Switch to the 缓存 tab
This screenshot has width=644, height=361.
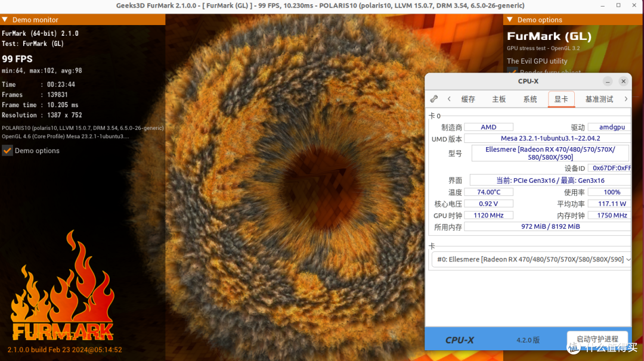(468, 99)
